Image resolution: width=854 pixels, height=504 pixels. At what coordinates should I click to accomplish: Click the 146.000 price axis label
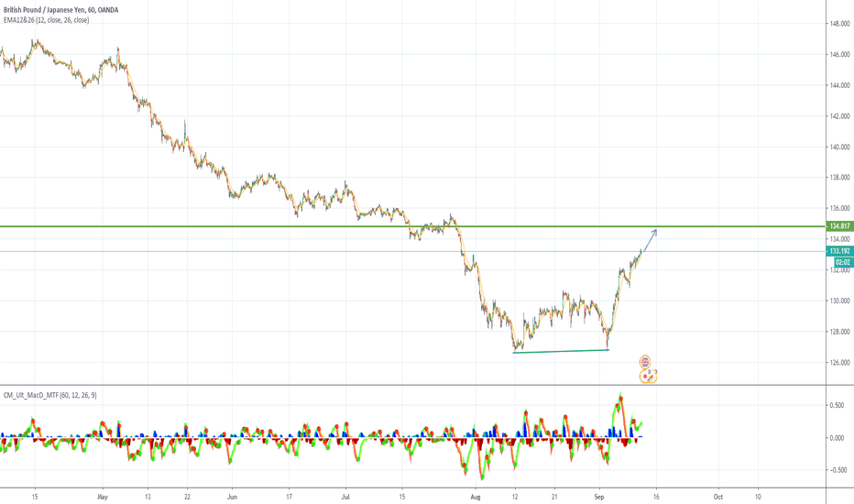click(839, 54)
